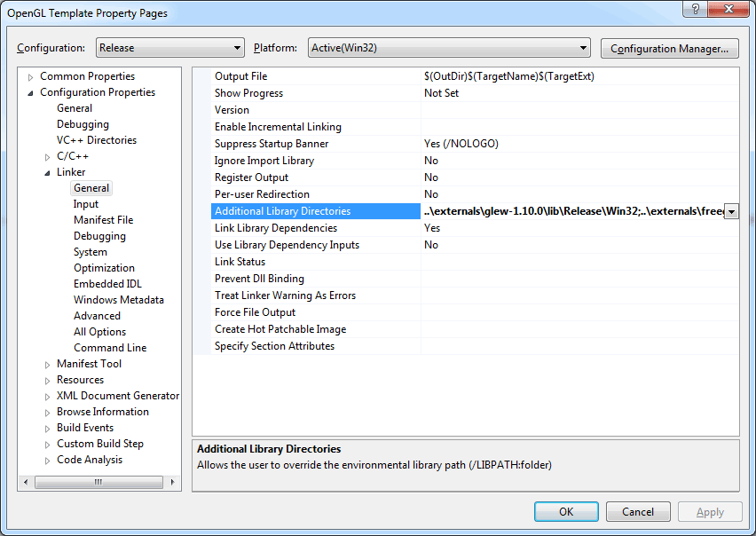Screen dimensions: 756x536
Task: Collapse the Configuration Properties node
Action: [30, 93]
